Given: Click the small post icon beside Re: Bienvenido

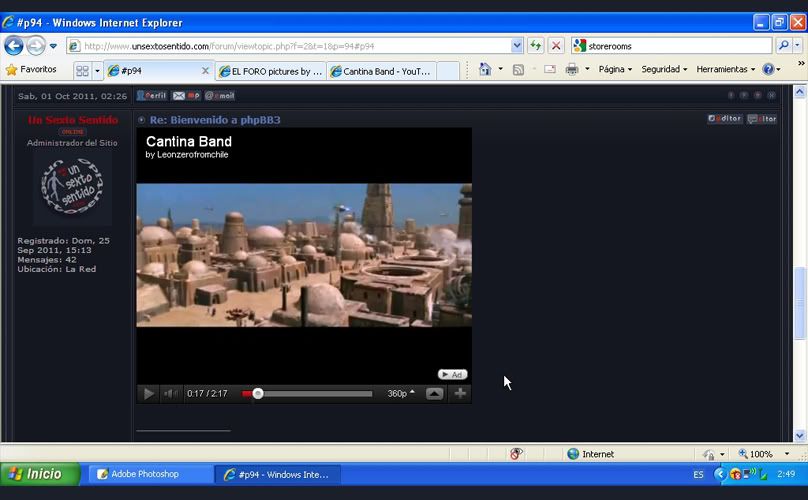Looking at the screenshot, I should tap(142, 120).
